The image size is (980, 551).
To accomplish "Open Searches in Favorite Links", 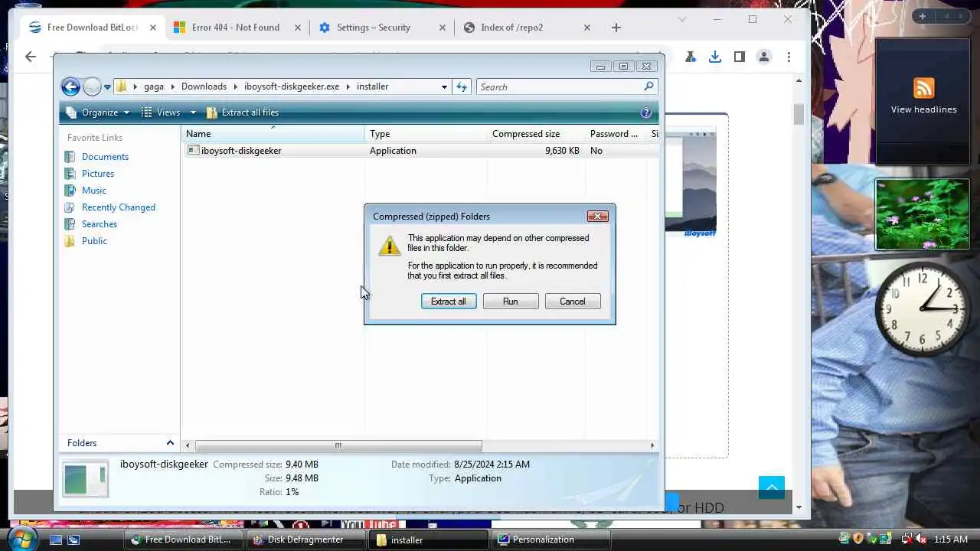I will (x=100, y=224).
